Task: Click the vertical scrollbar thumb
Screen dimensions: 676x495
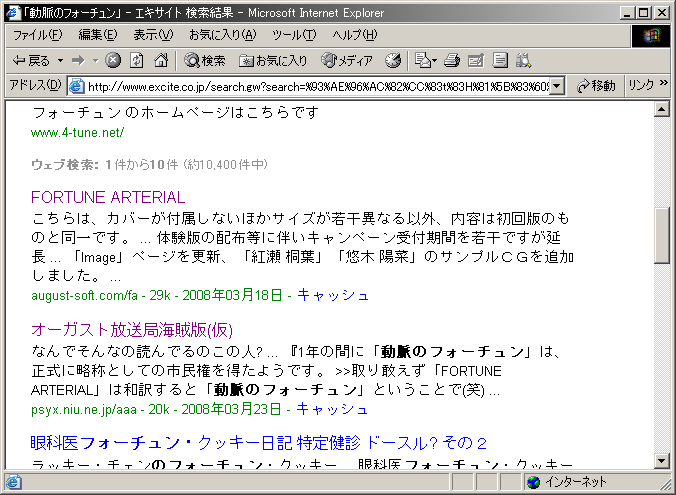Action: [661, 235]
